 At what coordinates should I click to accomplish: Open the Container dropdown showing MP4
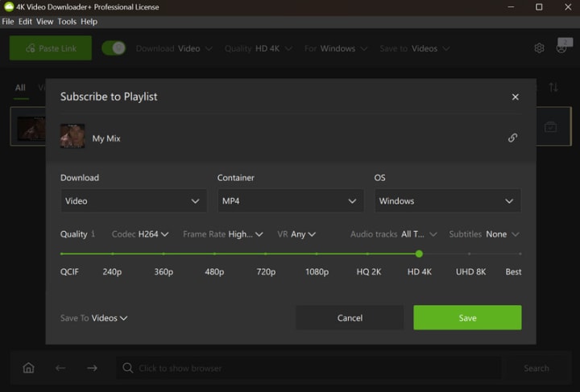tap(290, 200)
